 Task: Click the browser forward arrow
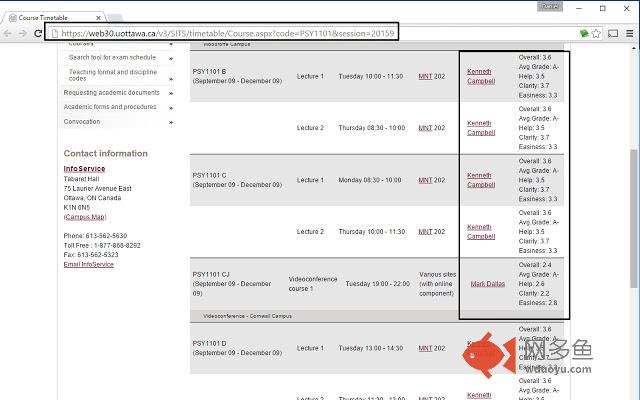coord(22,33)
